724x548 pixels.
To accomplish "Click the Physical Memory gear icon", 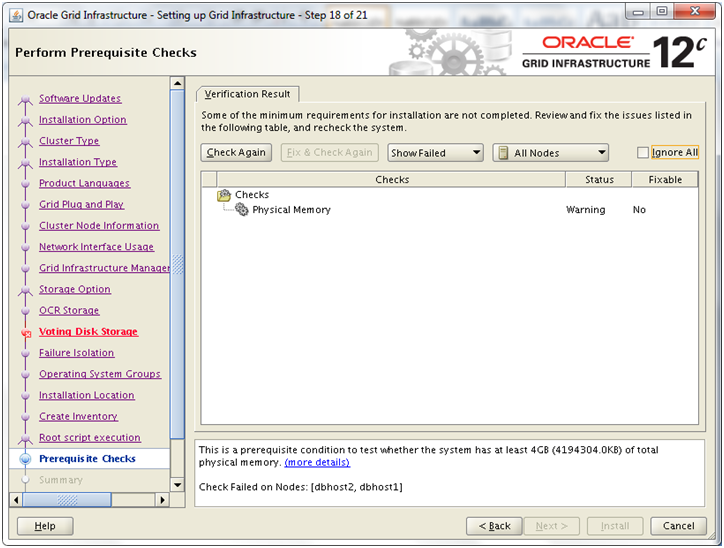I will 241,210.
